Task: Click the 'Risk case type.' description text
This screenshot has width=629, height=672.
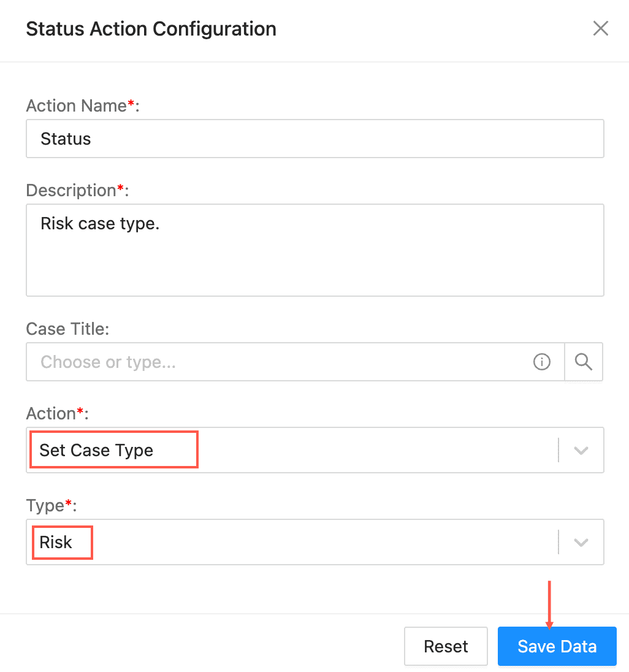Action: pyautogui.click(x=100, y=223)
